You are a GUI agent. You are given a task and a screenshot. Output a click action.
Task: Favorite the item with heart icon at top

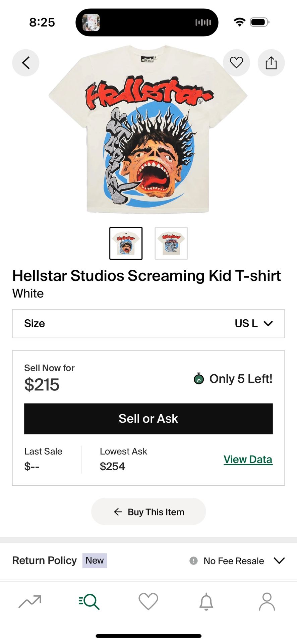pyautogui.click(x=236, y=62)
